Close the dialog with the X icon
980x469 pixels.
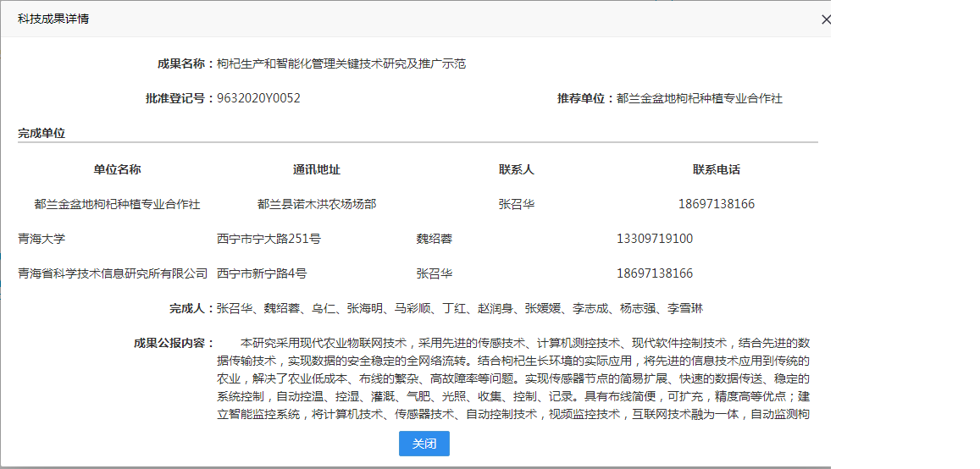[x=826, y=19]
